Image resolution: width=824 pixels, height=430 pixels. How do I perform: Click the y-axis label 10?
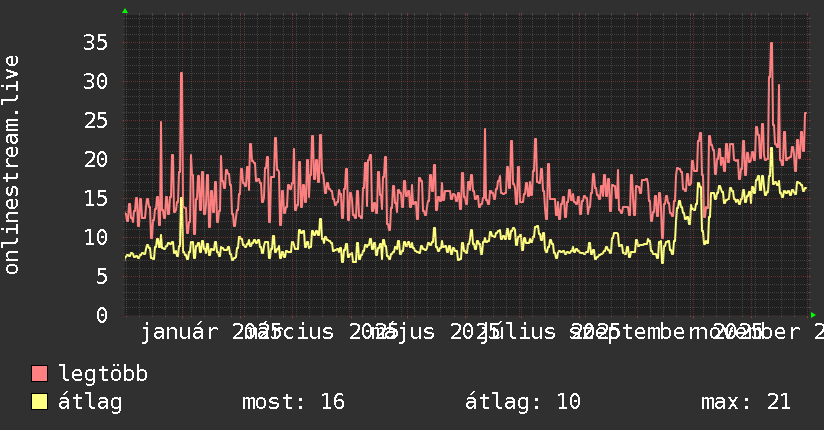pos(96,238)
